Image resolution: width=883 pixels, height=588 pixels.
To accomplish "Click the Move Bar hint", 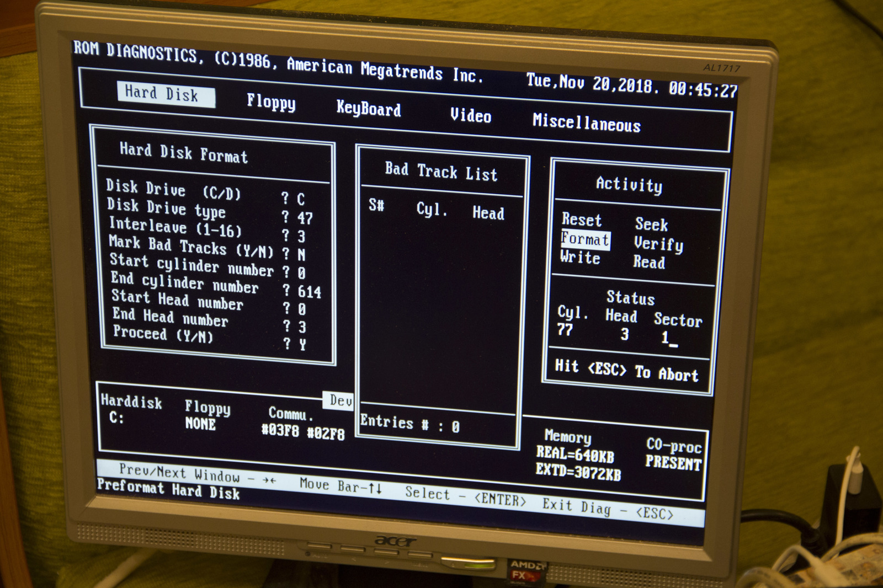I will coord(341,486).
